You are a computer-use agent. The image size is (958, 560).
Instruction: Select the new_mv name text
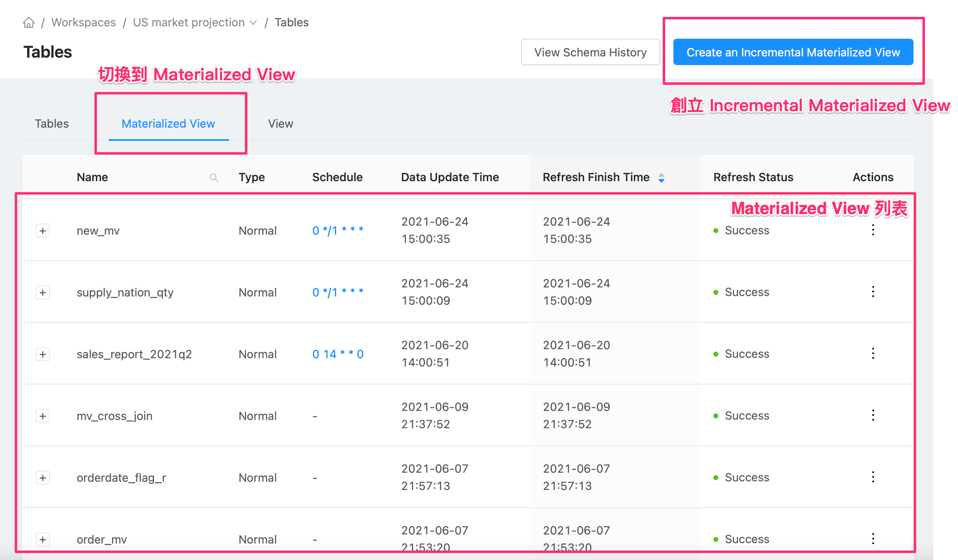(98, 231)
